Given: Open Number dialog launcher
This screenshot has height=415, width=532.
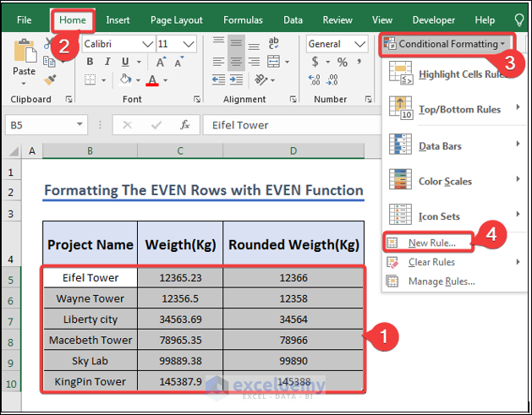Looking at the screenshot, I should coord(368,99).
